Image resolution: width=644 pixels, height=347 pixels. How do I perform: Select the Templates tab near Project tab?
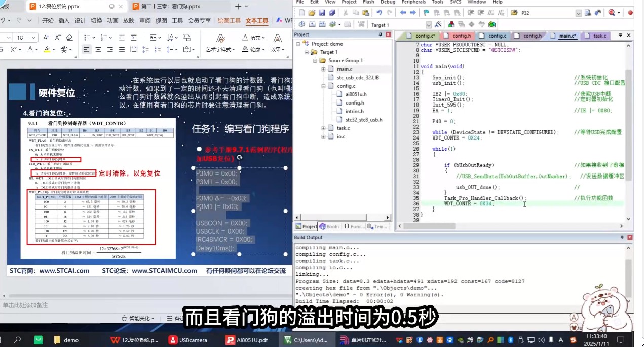click(x=379, y=227)
